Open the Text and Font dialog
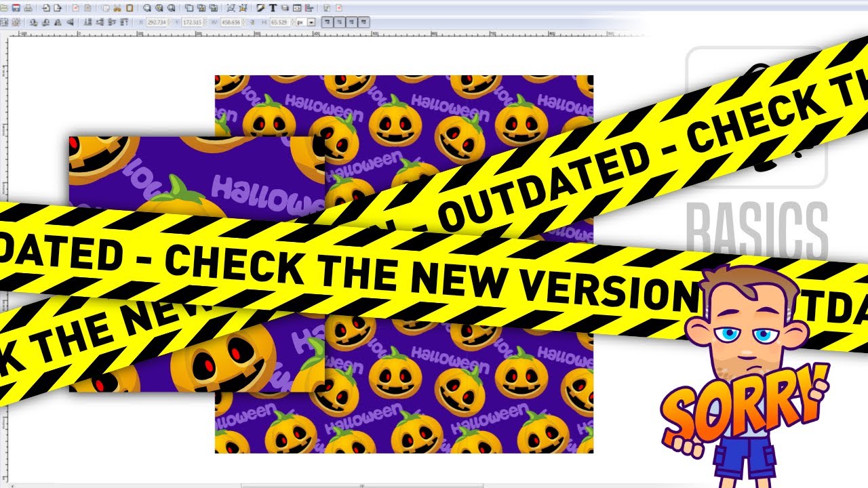 coord(273,8)
